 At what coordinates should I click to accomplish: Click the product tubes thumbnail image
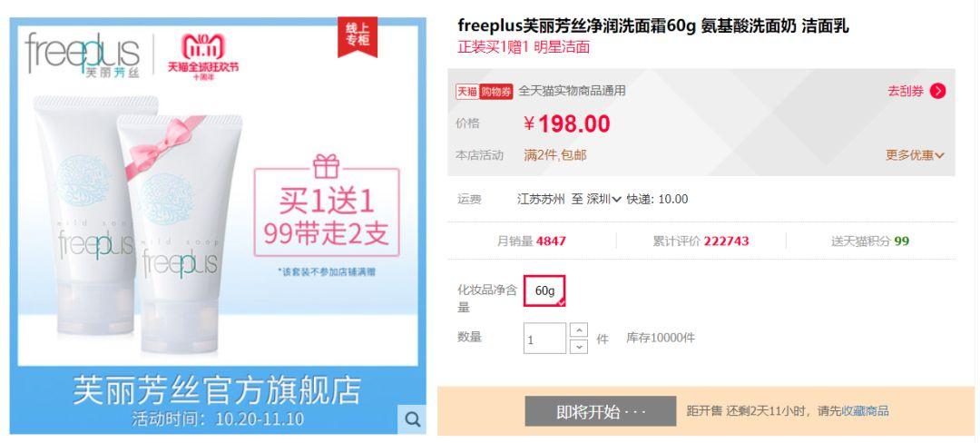(x=136, y=221)
